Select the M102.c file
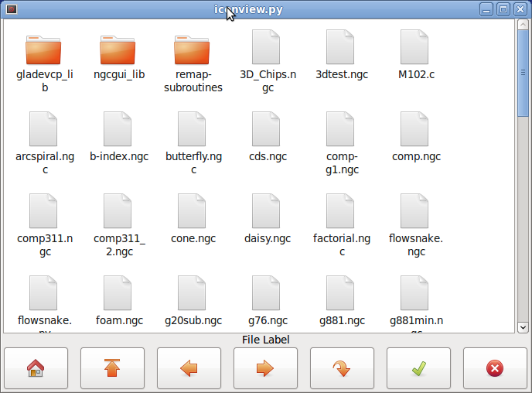Screen dimensions: 532x393 tap(415, 48)
